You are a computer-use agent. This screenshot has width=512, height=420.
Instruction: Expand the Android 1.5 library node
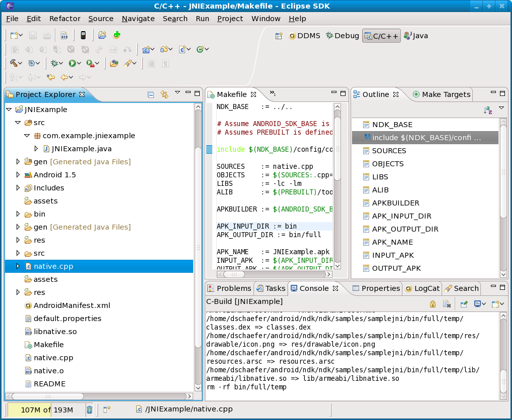[18, 175]
